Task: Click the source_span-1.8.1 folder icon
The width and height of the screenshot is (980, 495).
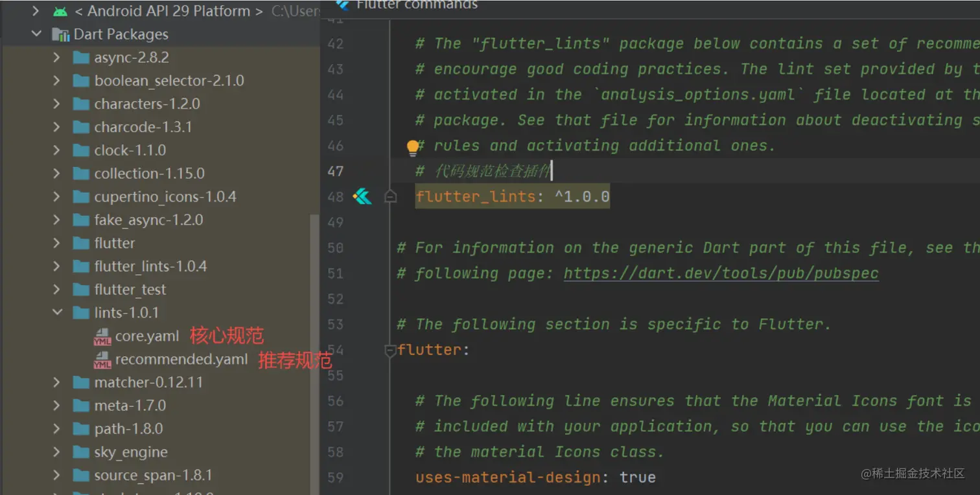Action: coord(81,476)
